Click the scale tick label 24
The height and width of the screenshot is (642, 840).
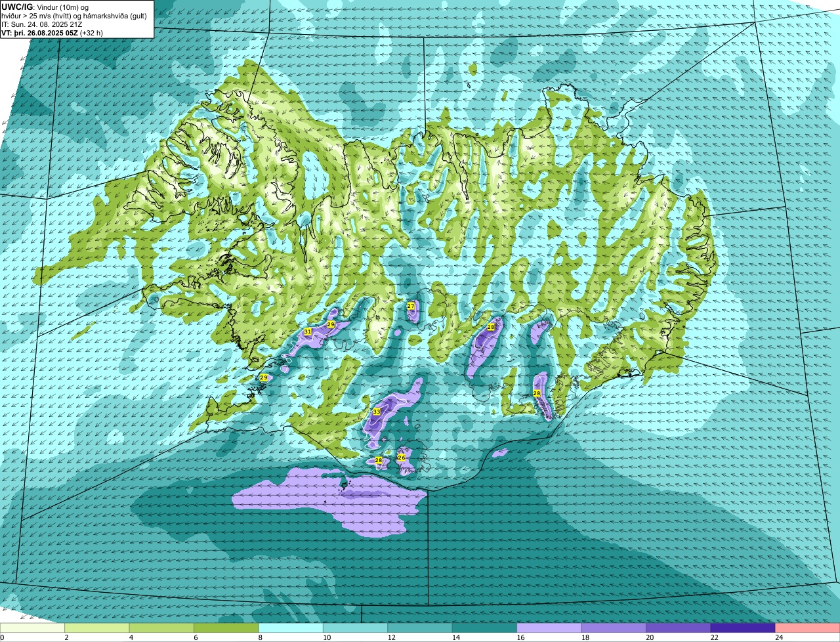(778, 637)
